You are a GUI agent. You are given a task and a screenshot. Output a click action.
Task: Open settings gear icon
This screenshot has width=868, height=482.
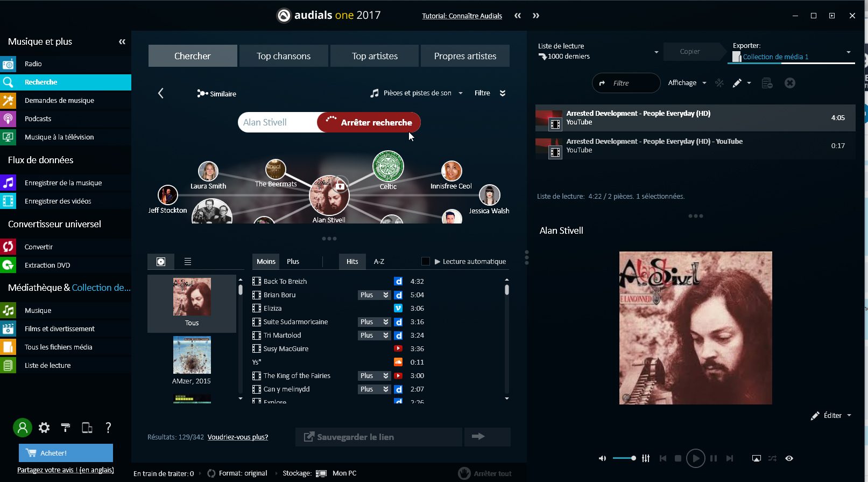coord(44,428)
